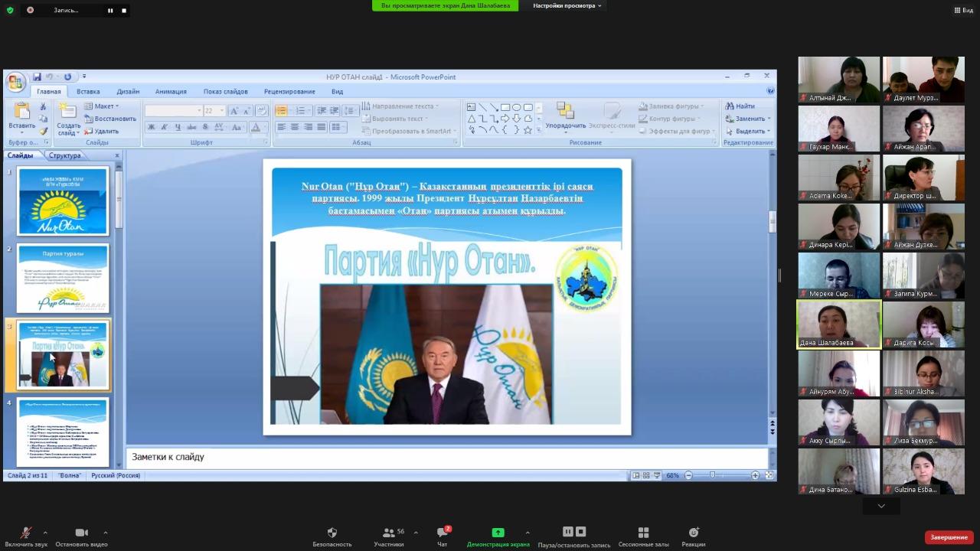Viewport: 980px width, 551px height.
Task: Click the Найти find button
Action: coord(740,106)
